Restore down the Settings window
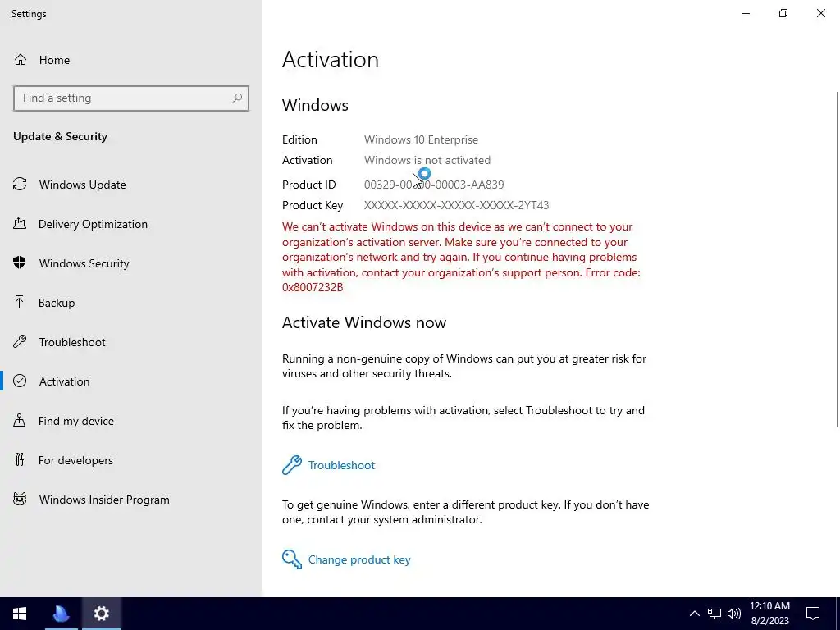The height and width of the screenshot is (630, 840). click(x=783, y=13)
